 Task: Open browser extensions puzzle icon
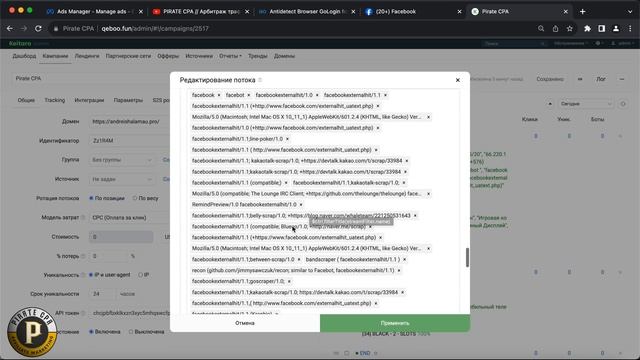click(x=587, y=29)
